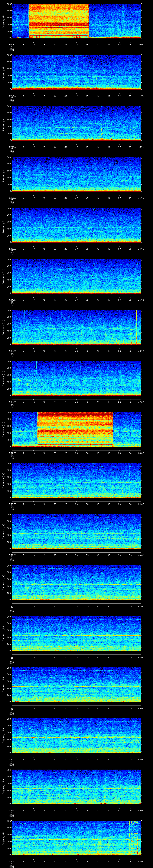Select the spectrogram panel starting at 3:31:00

point(77,123)
